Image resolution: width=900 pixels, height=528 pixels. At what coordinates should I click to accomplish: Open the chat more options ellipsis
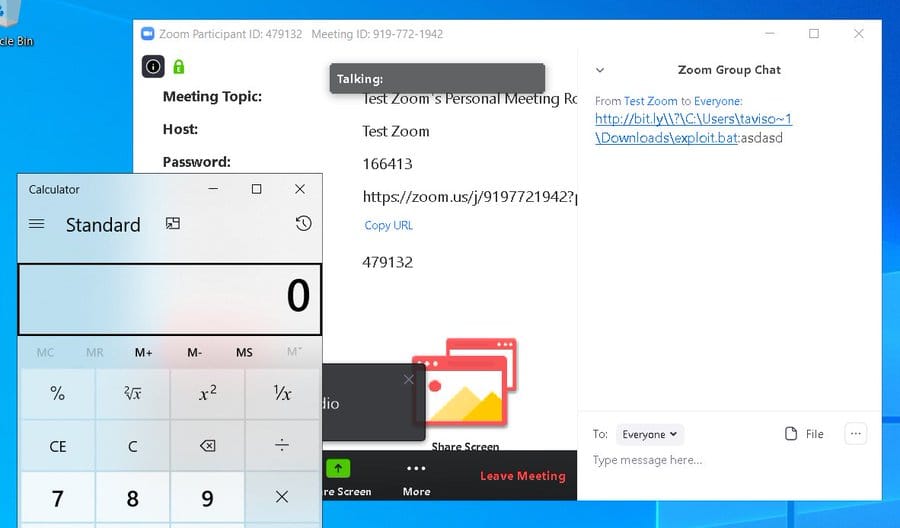tap(855, 434)
